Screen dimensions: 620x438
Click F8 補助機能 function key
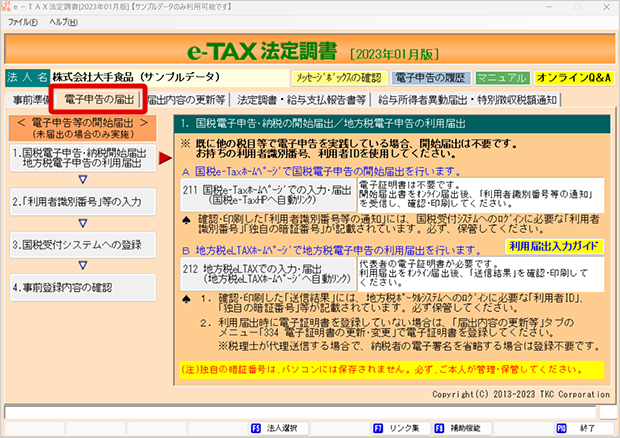461,428
